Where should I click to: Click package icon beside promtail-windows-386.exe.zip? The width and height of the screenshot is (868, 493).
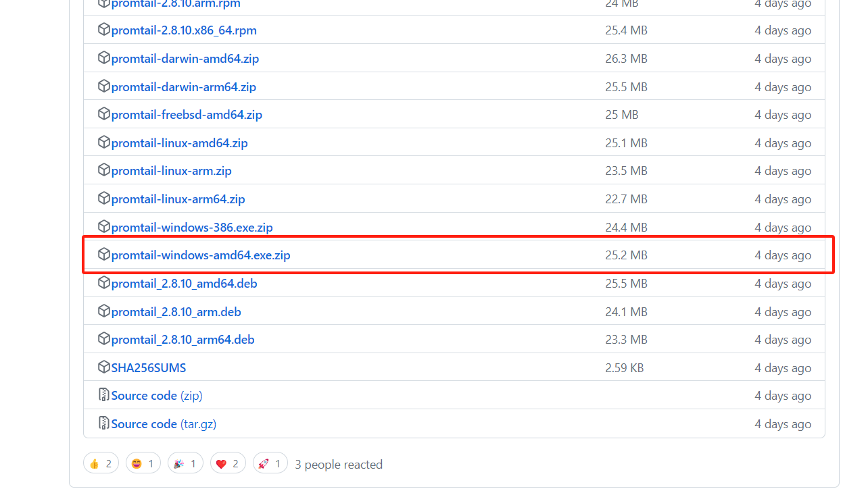(x=103, y=227)
